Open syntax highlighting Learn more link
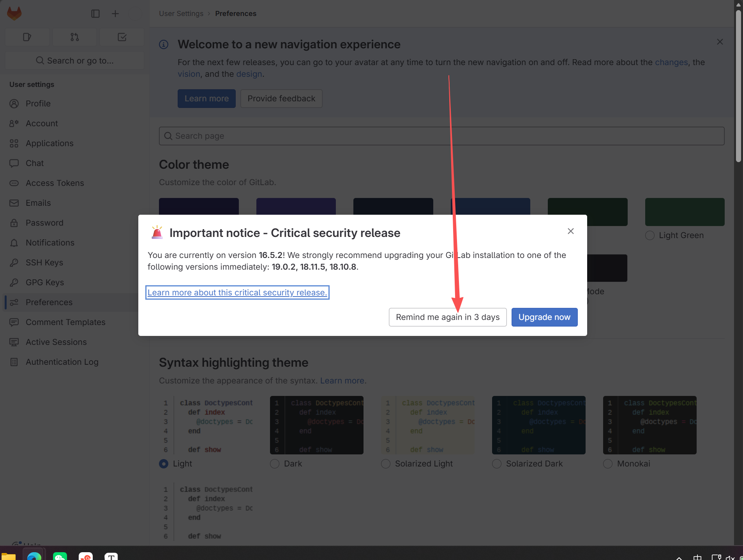The image size is (743, 560). (342, 381)
